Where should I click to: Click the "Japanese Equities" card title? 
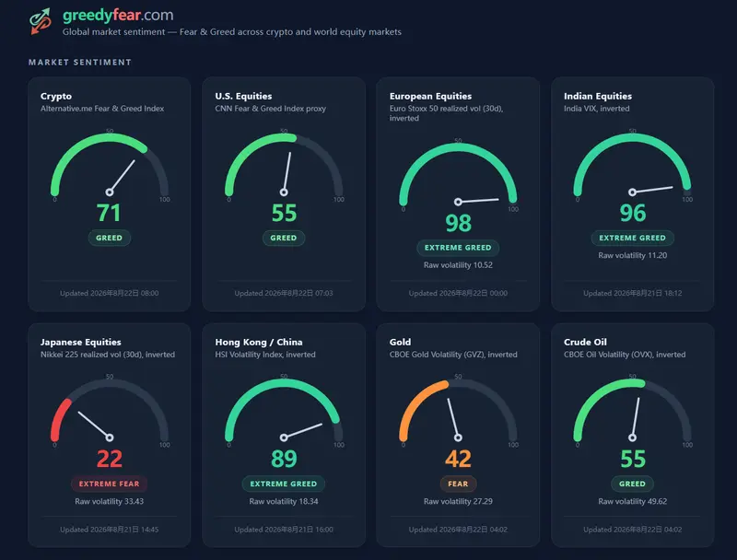point(81,342)
